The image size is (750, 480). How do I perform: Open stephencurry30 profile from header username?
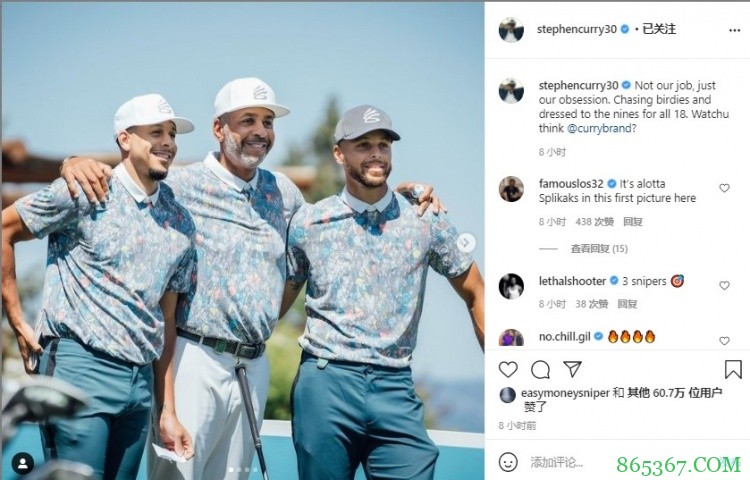576,29
